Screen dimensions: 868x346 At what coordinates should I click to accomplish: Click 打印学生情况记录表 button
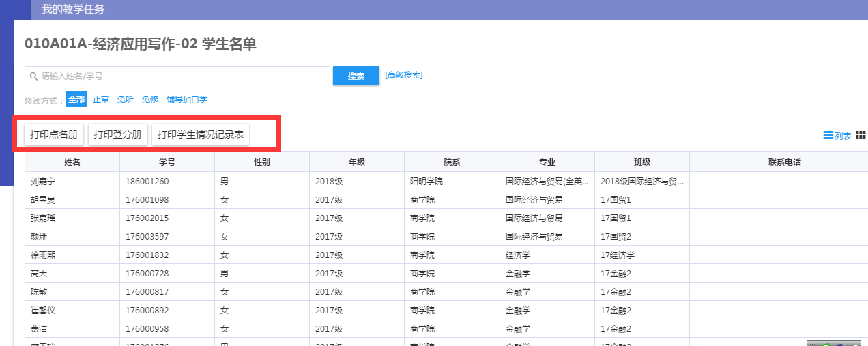point(201,134)
